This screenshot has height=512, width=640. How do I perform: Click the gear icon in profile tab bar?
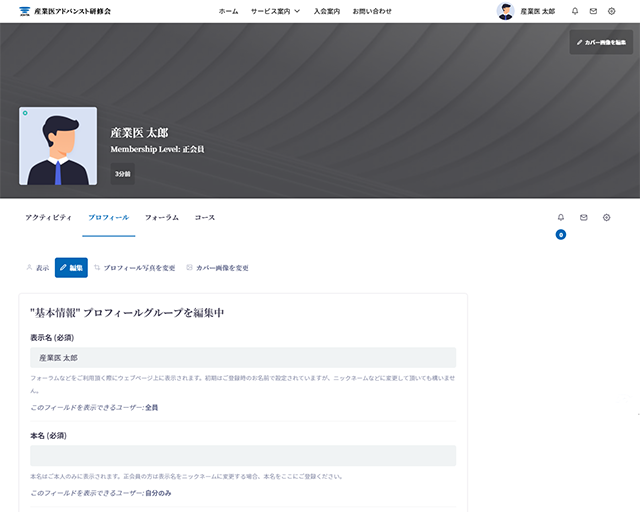click(x=607, y=217)
